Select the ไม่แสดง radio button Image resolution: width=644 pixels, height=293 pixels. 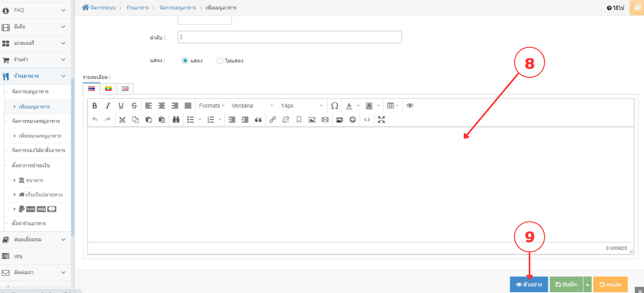click(x=220, y=61)
